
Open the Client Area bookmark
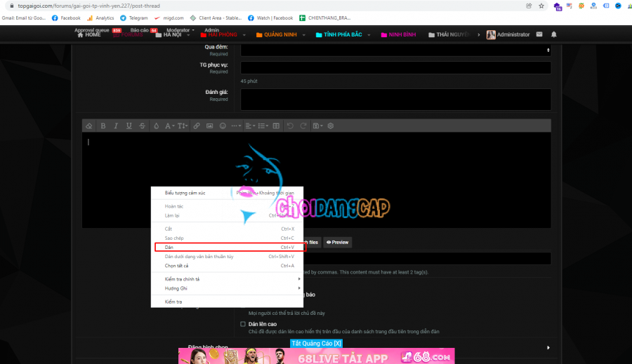pos(216,18)
